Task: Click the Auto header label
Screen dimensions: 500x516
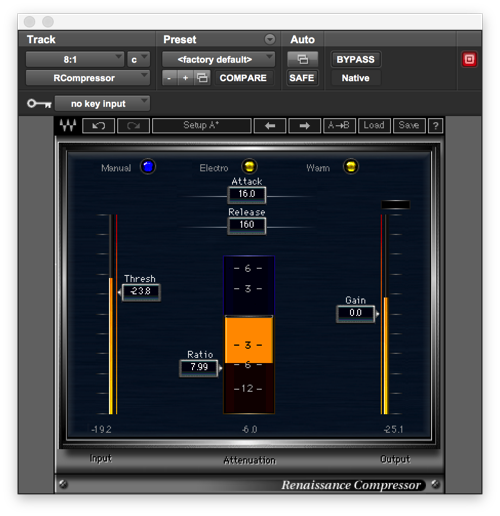Action: 302,40
